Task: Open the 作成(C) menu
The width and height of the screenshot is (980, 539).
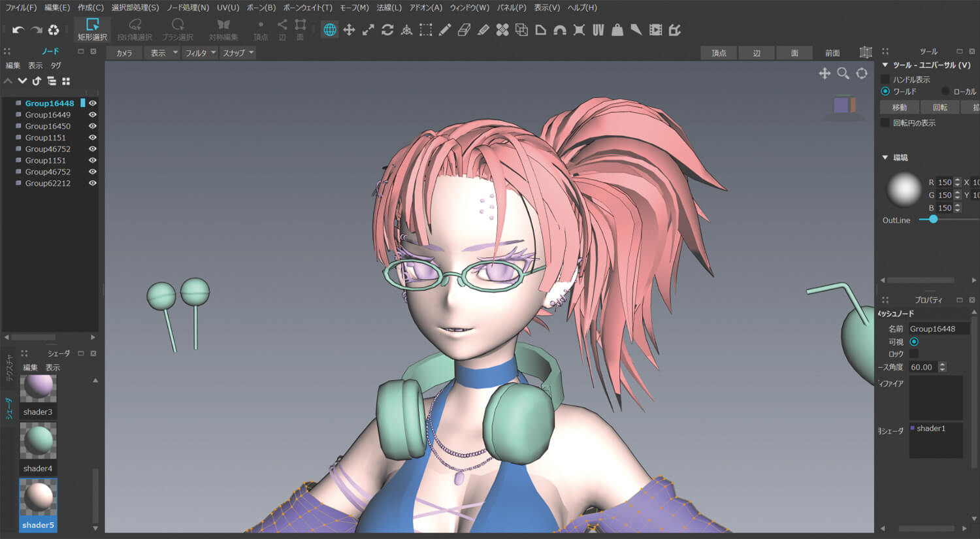Action: tap(90, 8)
